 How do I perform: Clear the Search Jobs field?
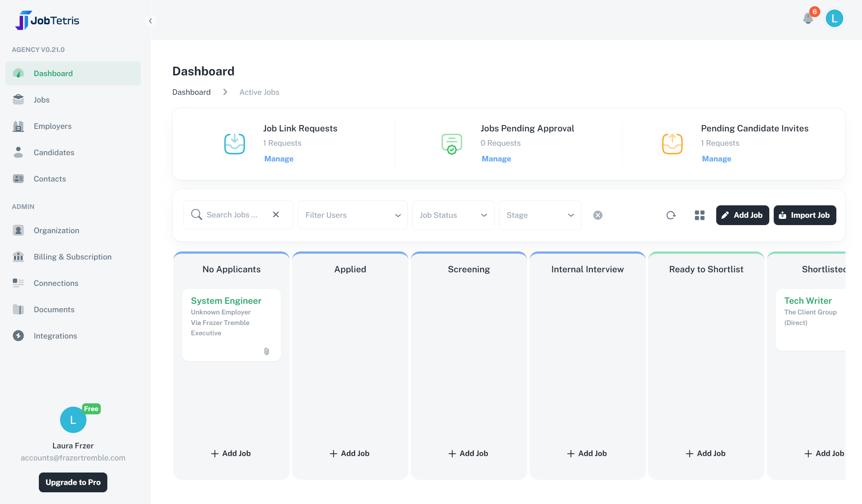click(276, 214)
